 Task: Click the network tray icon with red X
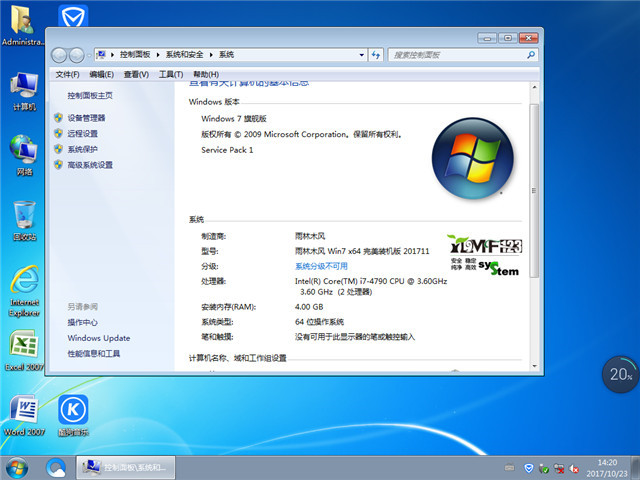click(x=559, y=468)
